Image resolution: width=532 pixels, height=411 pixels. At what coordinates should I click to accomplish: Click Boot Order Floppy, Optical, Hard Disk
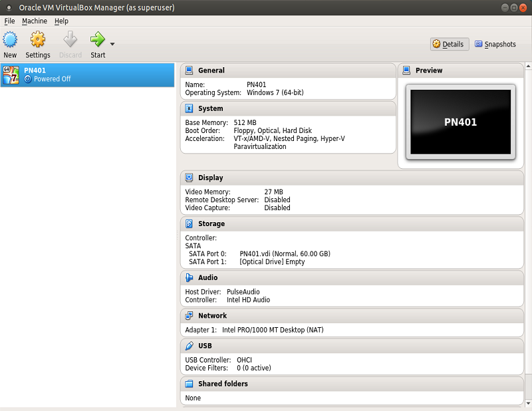[273, 130]
